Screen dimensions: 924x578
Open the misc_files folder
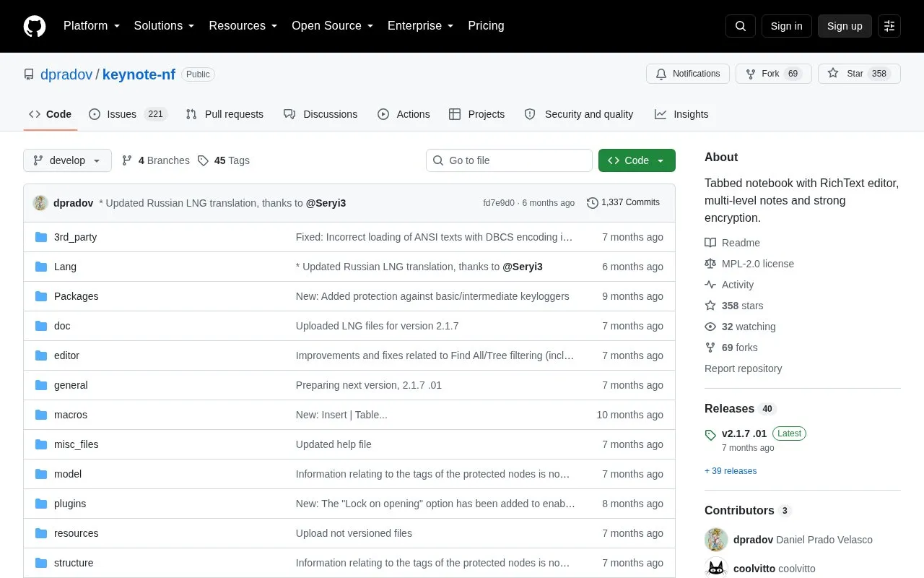tap(76, 444)
